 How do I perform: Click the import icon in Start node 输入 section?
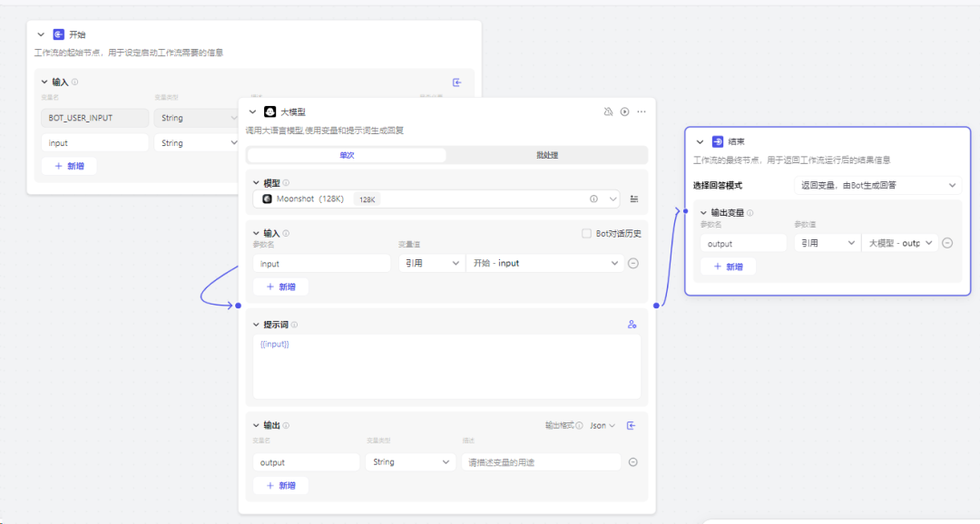click(456, 82)
